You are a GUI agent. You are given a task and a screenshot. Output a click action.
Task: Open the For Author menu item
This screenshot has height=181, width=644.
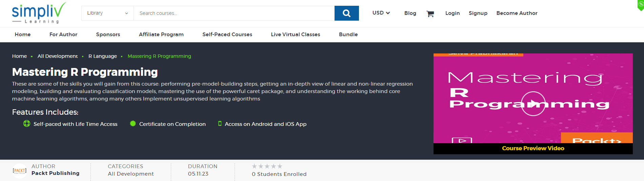(63, 35)
